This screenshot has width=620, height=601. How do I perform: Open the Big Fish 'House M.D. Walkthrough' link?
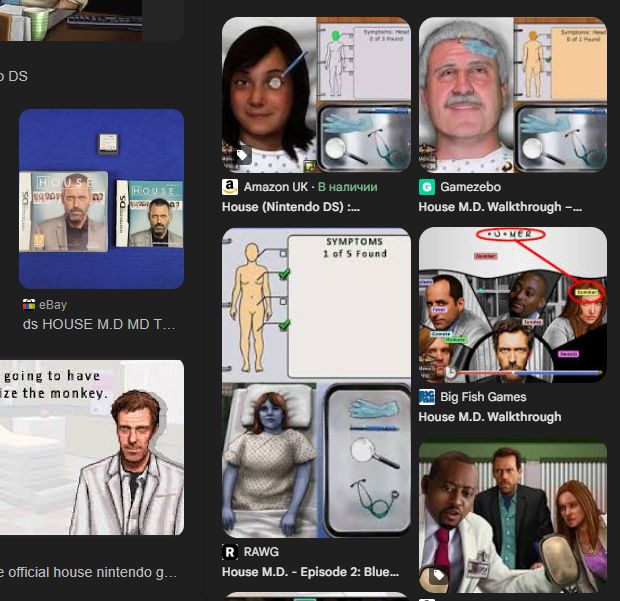coord(490,417)
